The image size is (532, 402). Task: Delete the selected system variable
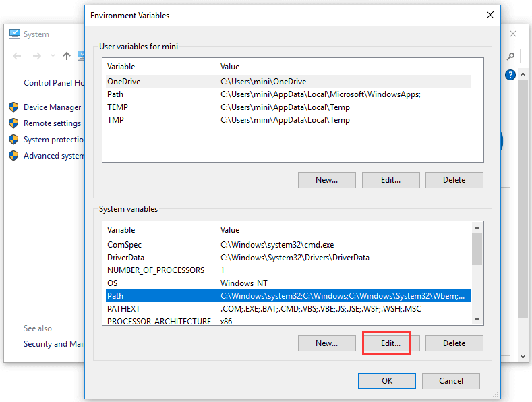click(454, 343)
